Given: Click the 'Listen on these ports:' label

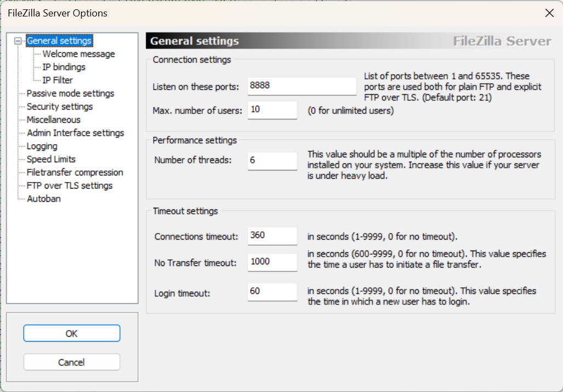Looking at the screenshot, I should click(x=196, y=87).
